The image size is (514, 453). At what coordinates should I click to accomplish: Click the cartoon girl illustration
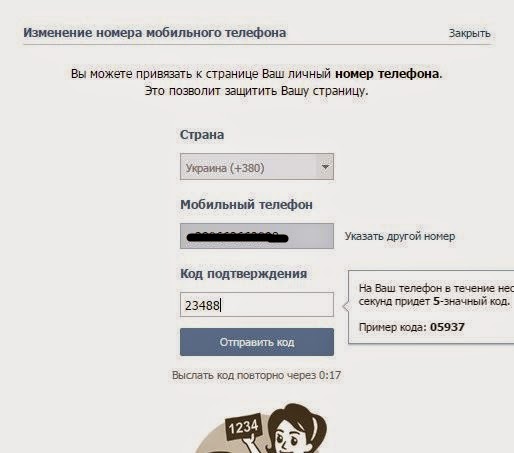point(293,430)
